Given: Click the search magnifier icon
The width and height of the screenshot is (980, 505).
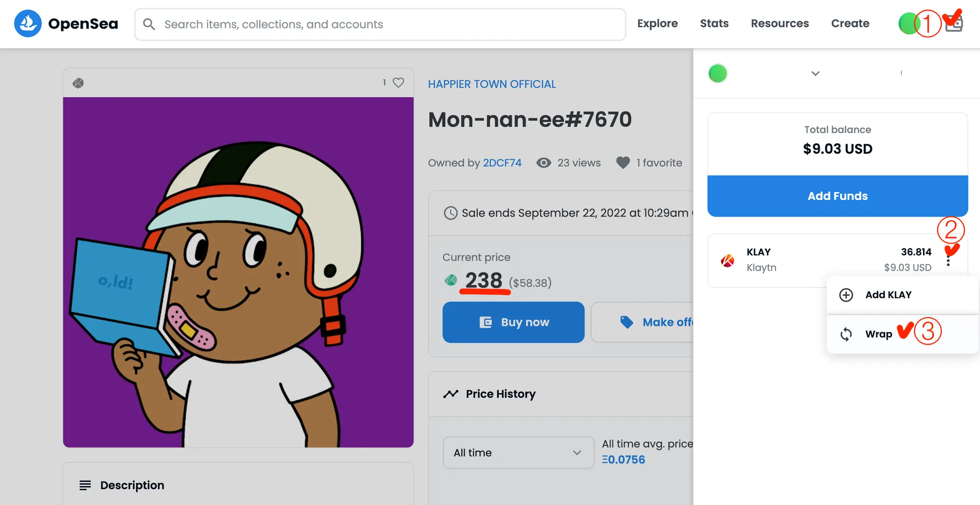Looking at the screenshot, I should coord(149,24).
